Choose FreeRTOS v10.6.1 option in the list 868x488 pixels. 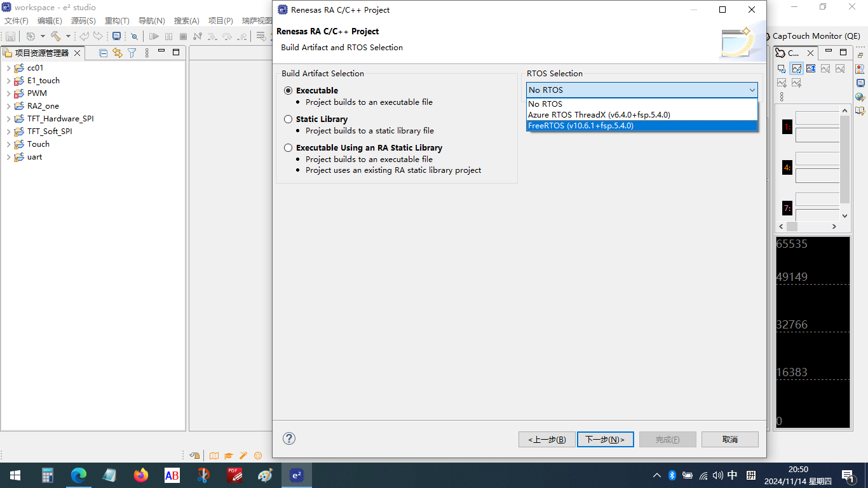click(642, 126)
